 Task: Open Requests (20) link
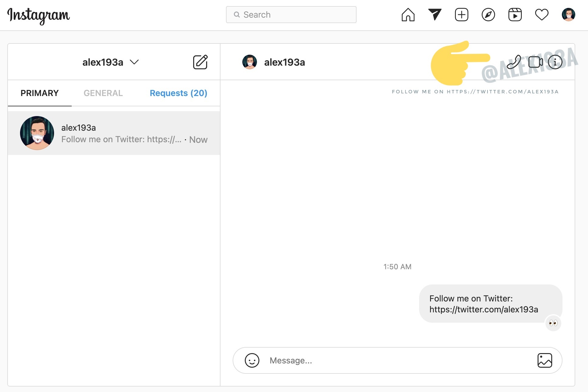coord(178,93)
